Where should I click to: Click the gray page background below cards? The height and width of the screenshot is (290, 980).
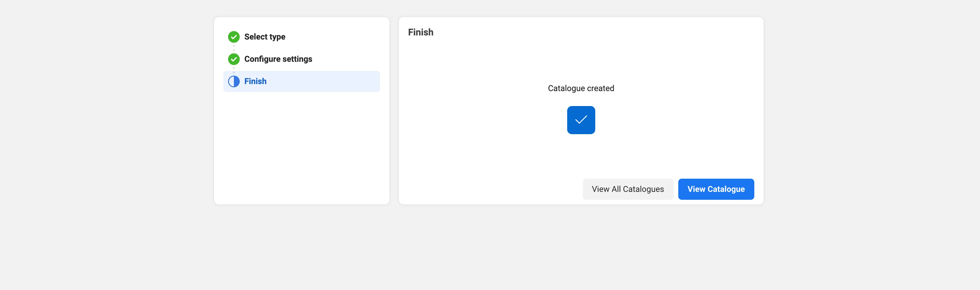coord(490,252)
